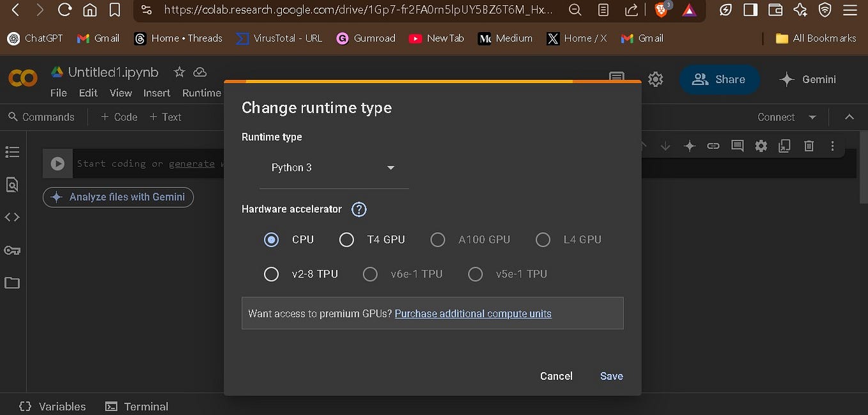Image resolution: width=868 pixels, height=415 pixels.
Task: Expand the Connect options dropdown arrow
Action: 812,117
